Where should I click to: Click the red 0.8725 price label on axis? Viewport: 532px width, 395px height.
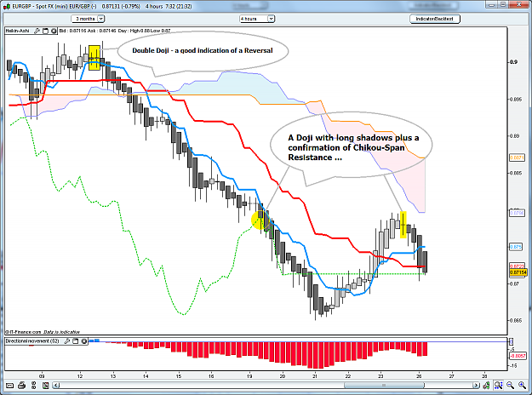517,266
